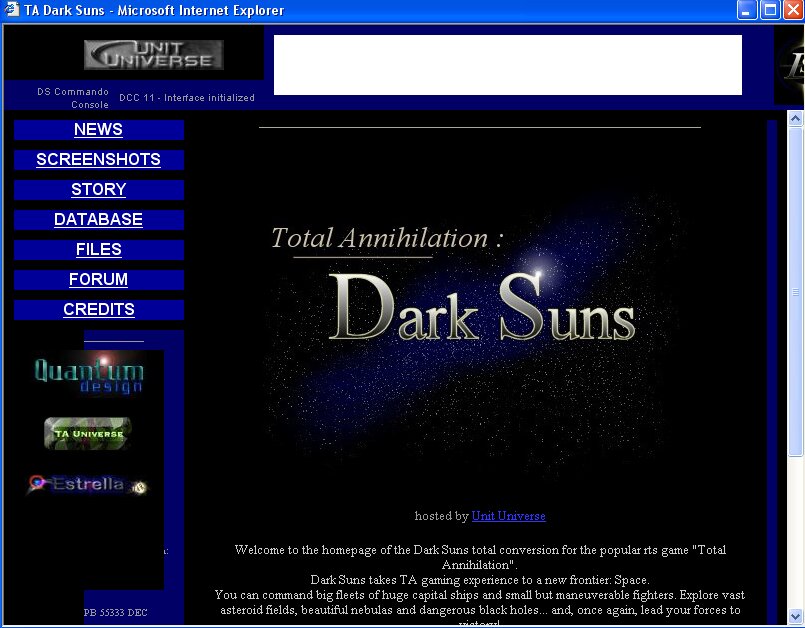Click the 'PB 55333 DEC' text
The height and width of the screenshot is (628, 805).
pyautogui.click(x=116, y=613)
